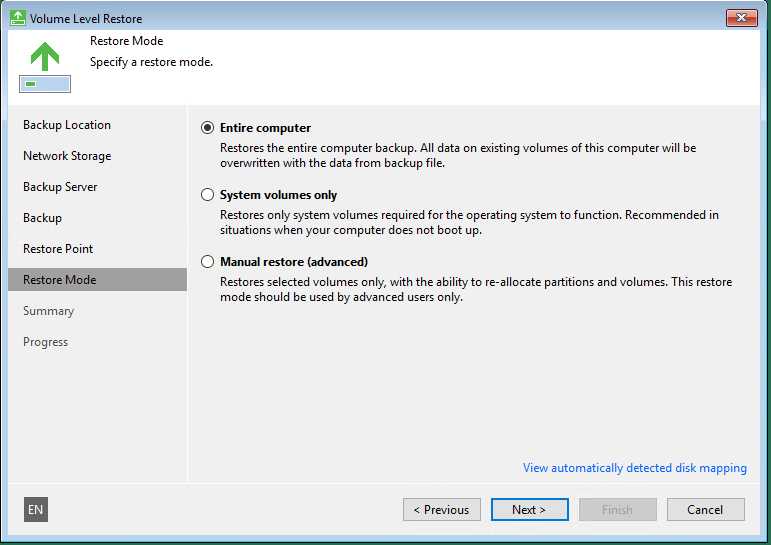
Task: Click the Volume Level Restore title bar icon
Action: [x=18, y=18]
